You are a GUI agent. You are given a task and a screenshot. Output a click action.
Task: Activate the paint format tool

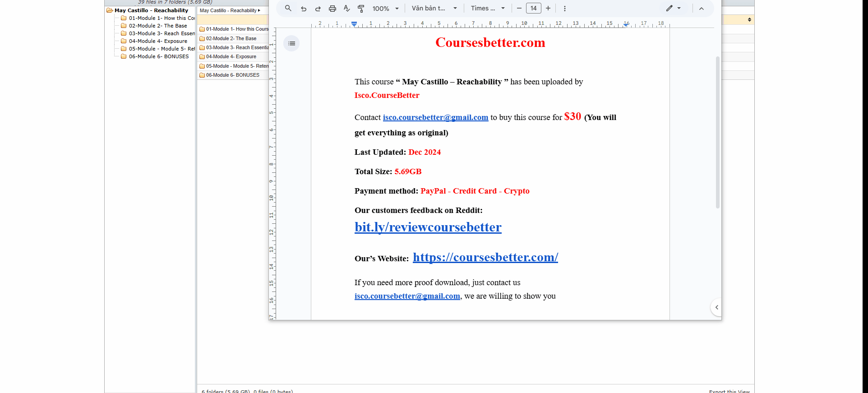[x=361, y=9]
